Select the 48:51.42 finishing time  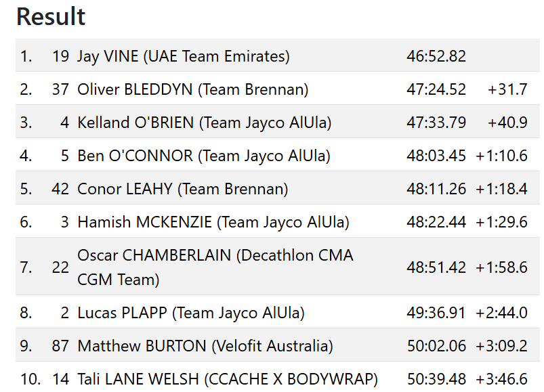coord(436,267)
